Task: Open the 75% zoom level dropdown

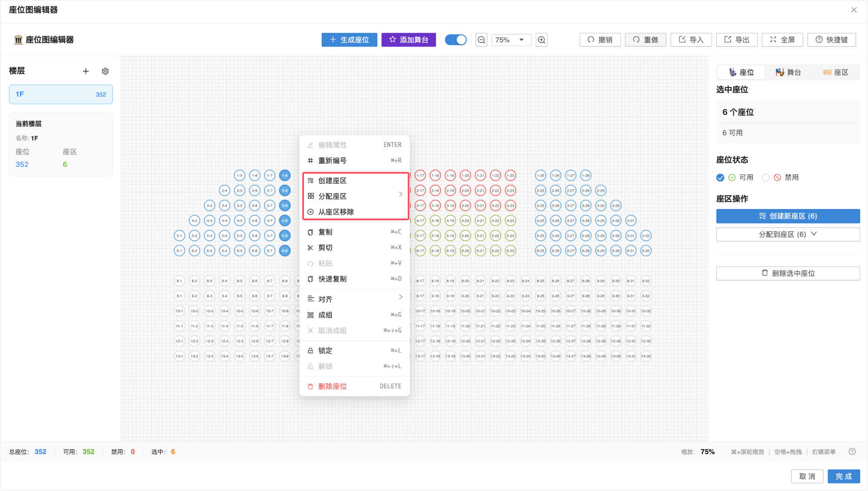Action: (511, 40)
